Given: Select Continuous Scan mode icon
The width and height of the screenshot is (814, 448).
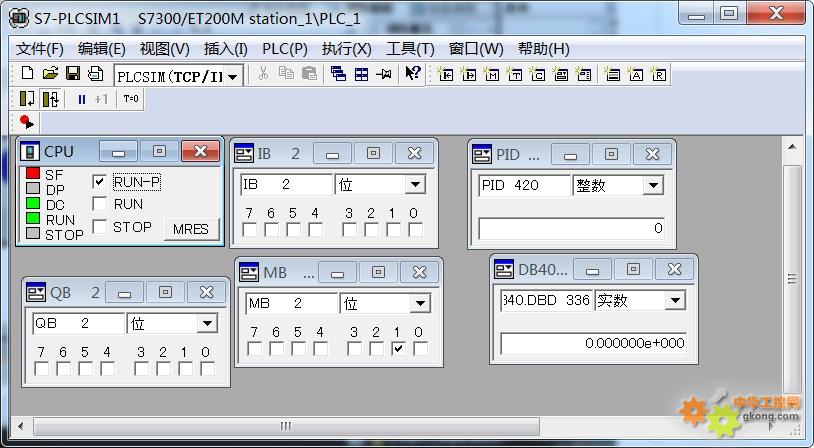Looking at the screenshot, I should [51, 99].
